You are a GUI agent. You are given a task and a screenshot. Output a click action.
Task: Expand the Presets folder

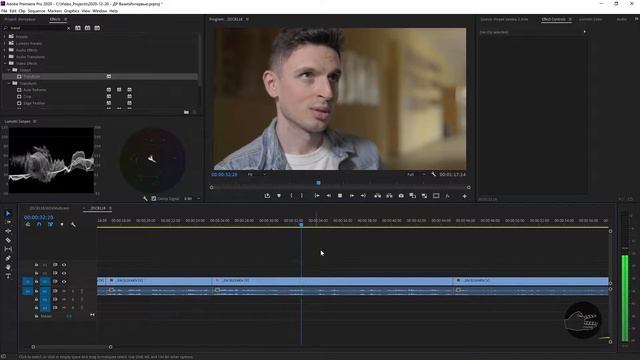click(4, 36)
